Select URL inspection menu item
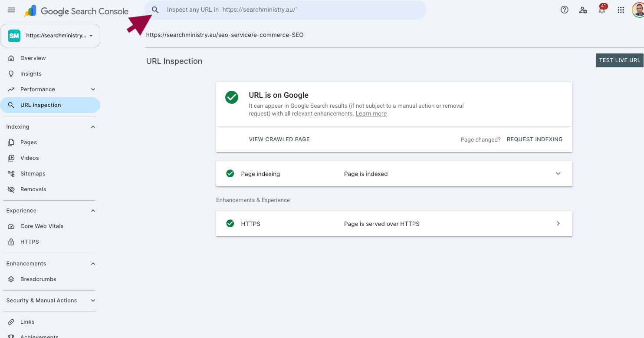Image resolution: width=644 pixels, height=338 pixels. tap(50, 105)
